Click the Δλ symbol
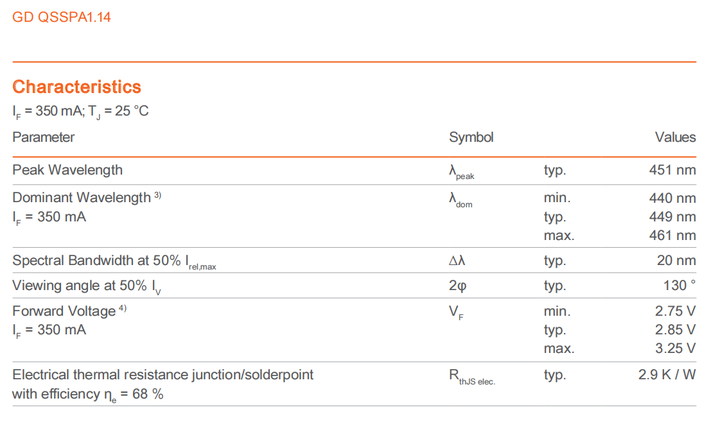 pyautogui.click(x=457, y=261)
